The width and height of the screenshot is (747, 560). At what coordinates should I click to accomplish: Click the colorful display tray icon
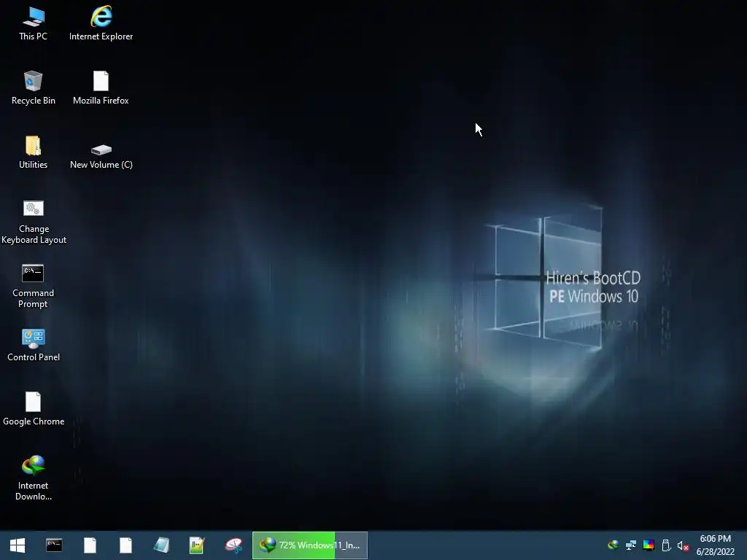pos(649,545)
